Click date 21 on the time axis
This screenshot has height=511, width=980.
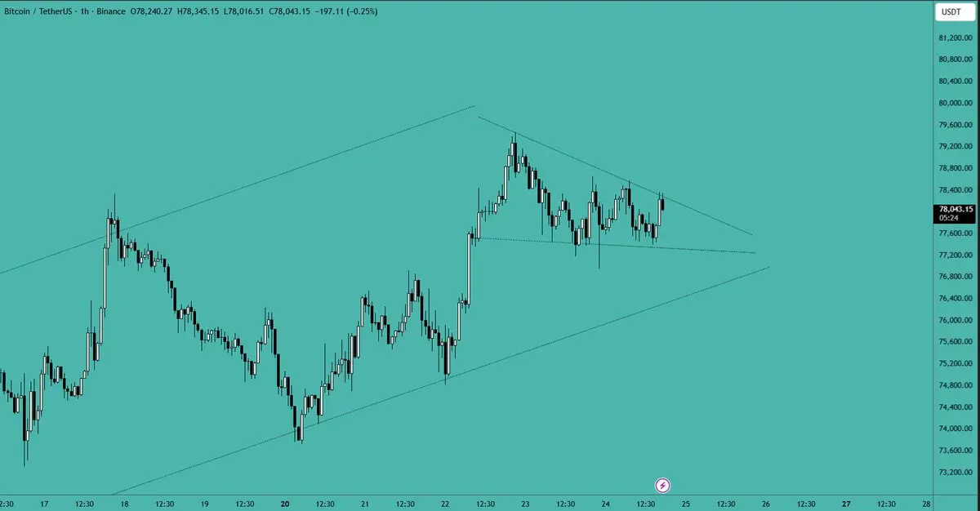click(x=365, y=504)
